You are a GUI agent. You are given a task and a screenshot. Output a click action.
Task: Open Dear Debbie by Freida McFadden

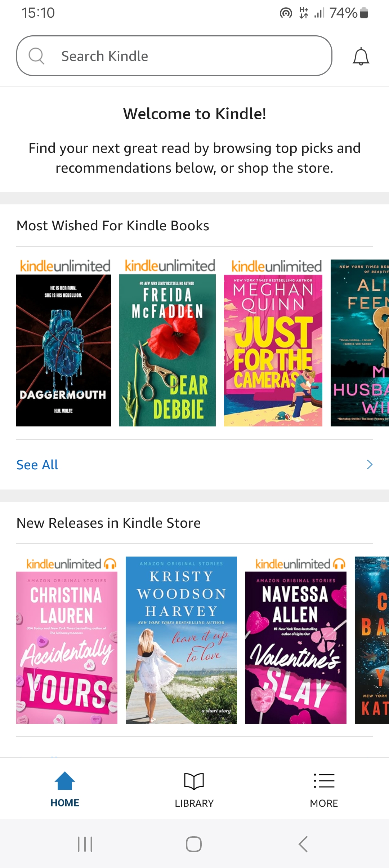point(167,342)
